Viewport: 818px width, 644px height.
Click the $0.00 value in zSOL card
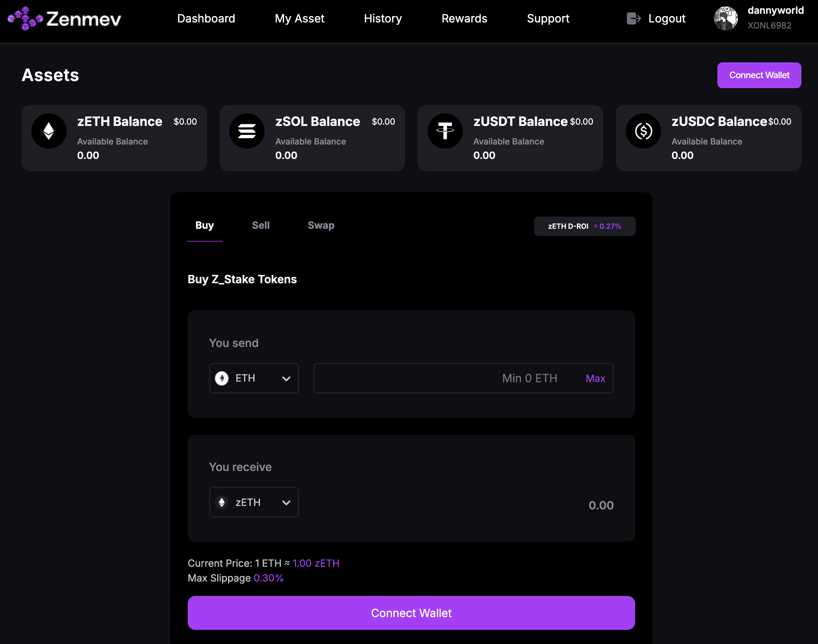tap(383, 121)
